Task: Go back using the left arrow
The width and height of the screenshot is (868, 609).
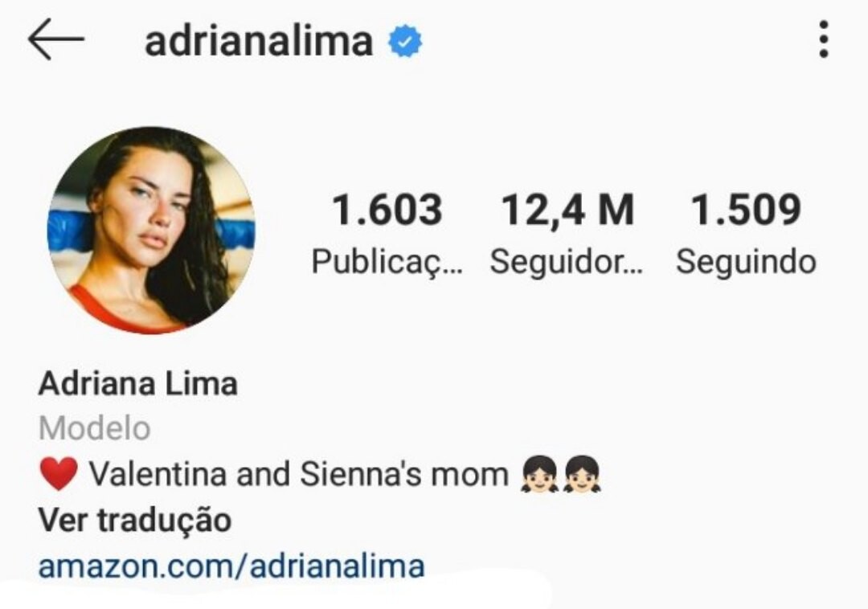Action: pyautogui.click(x=56, y=39)
